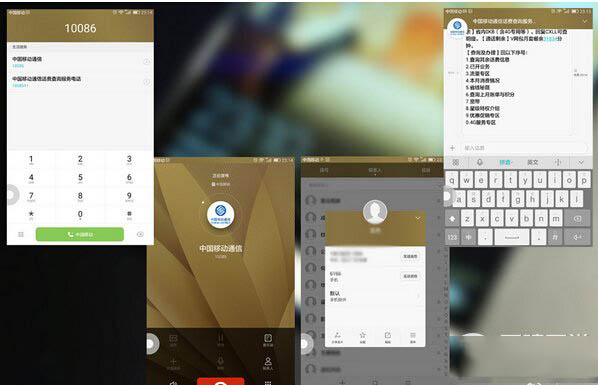The height and width of the screenshot is (385, 598).
Task: Switch to the 联系人 tab in contacts screen
Action: tap(375, 171)
